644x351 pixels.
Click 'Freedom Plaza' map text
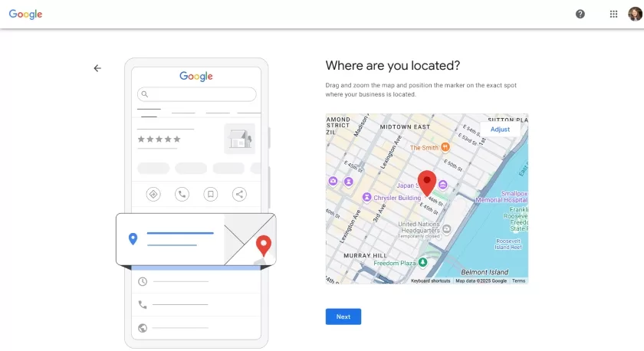point(395,263)
